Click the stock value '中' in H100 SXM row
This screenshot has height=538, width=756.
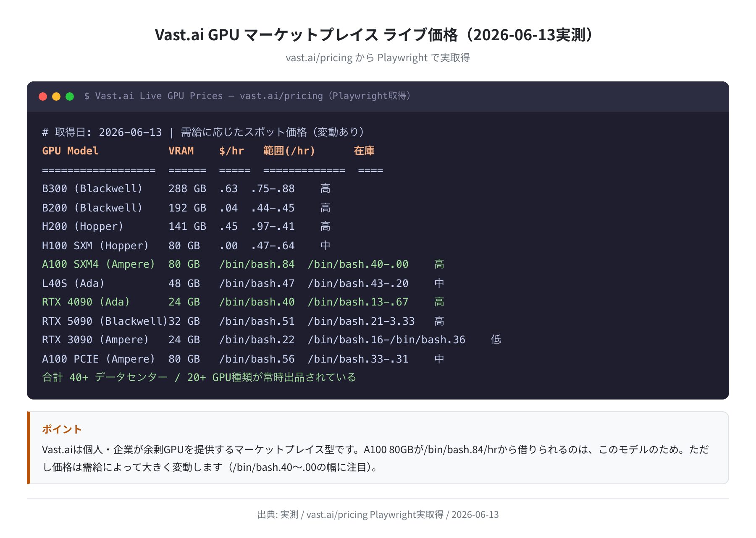pyautogui.click(x=325, y=245)
